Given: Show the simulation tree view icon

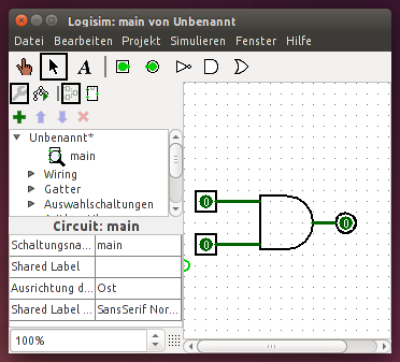Looking at the screenshot, I should click(41, 94).
